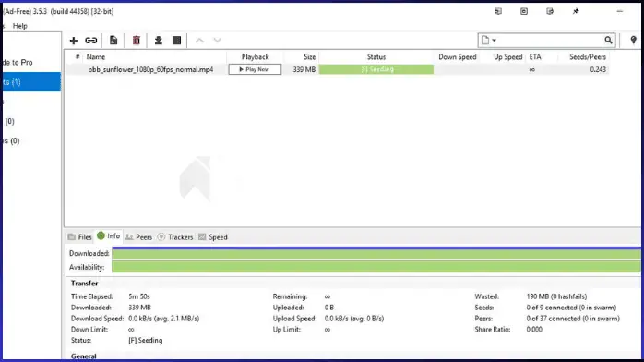Click the pin icon in title bar
Image resolution: width=644 pixels, height=362 pixels.
click(576, 11)
